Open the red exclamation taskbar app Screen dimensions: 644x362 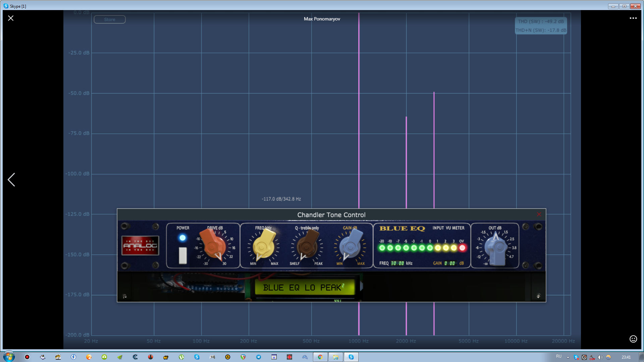pos(151,357)
